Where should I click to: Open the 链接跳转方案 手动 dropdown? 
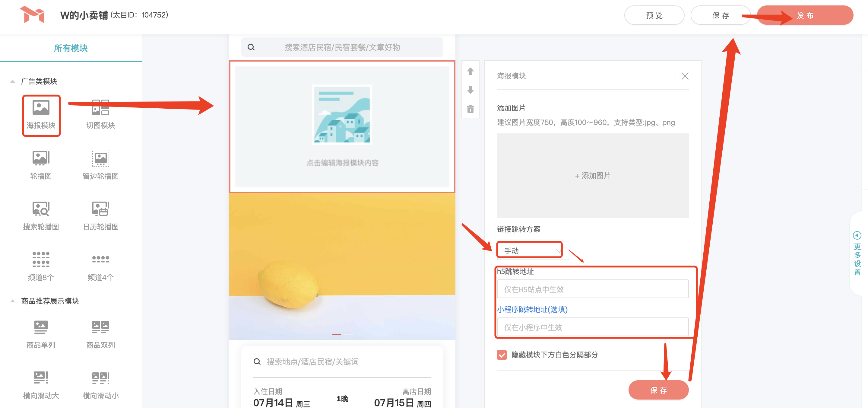(x=533, y=250)
